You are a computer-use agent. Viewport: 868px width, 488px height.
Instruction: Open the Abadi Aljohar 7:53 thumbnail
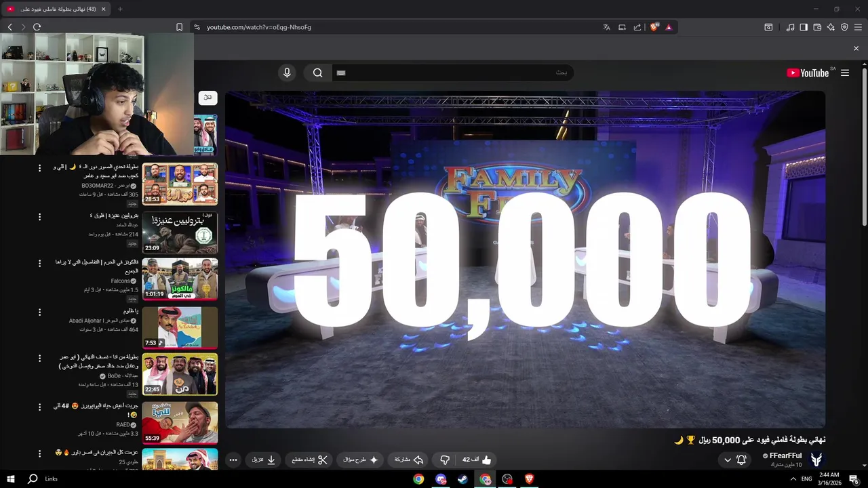pos(180,327)
